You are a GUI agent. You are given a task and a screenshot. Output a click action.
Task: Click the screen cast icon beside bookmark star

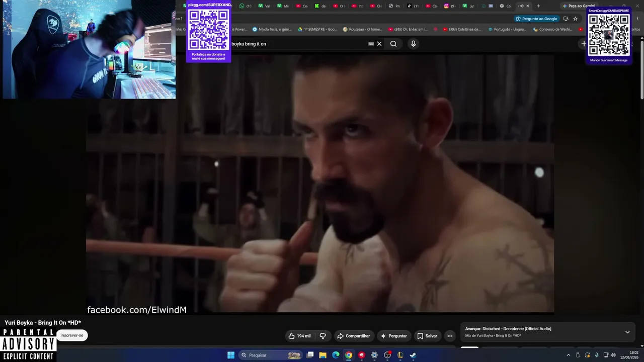[x=566, y=19]
